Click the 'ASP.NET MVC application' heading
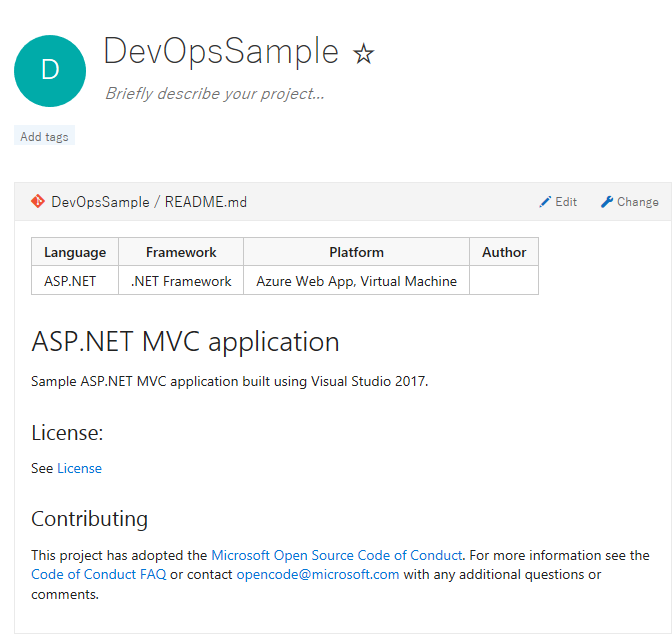Screen dimensions: 672x642 point(185,342)
